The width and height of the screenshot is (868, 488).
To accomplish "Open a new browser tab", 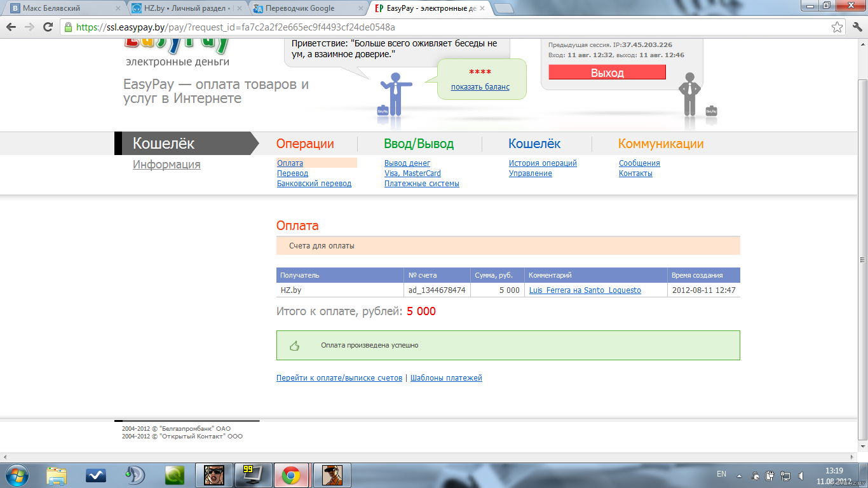I will pyautogui.click(x=503, y=8).
